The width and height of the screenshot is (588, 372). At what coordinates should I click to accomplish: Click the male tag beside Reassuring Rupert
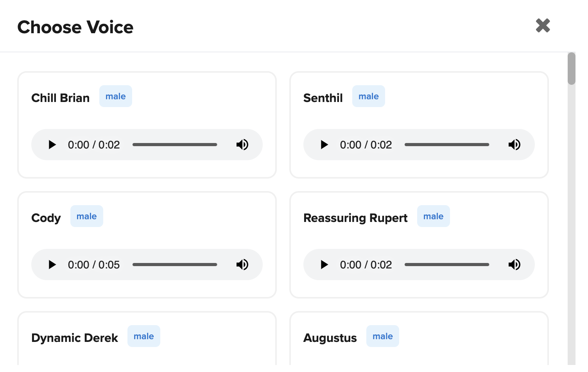(433, 216)
